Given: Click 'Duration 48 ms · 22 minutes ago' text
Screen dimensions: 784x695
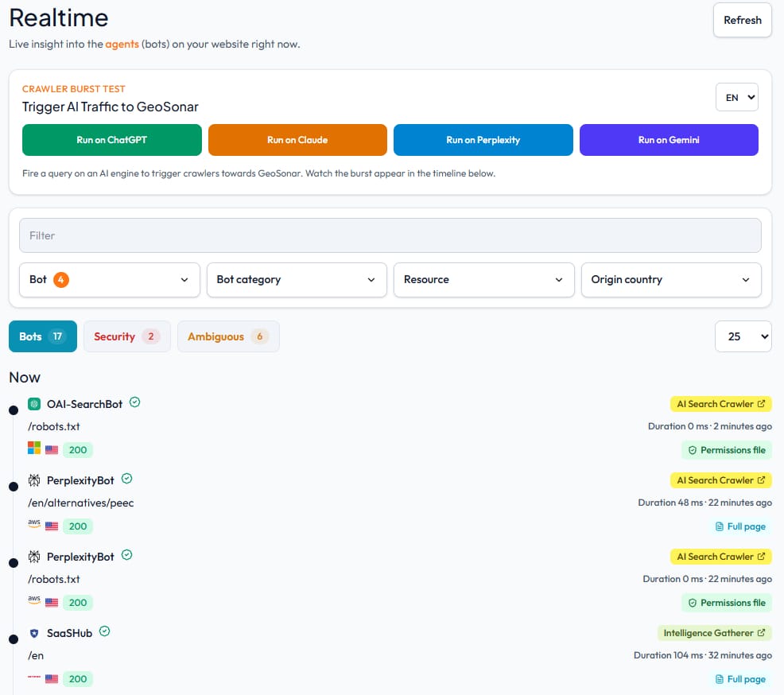Looking at the screenshot, I should coord(704,503).
